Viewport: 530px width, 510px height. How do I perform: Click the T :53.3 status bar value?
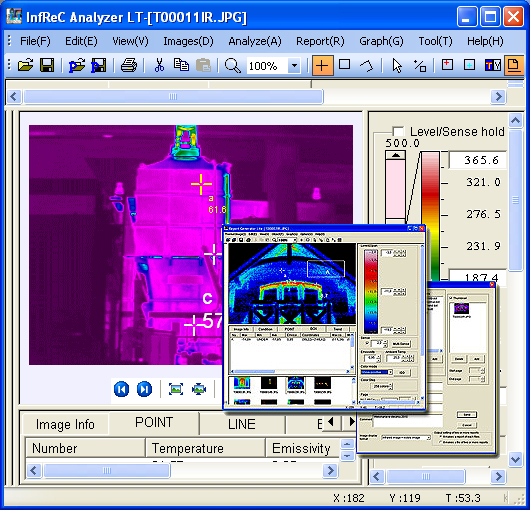463,498
